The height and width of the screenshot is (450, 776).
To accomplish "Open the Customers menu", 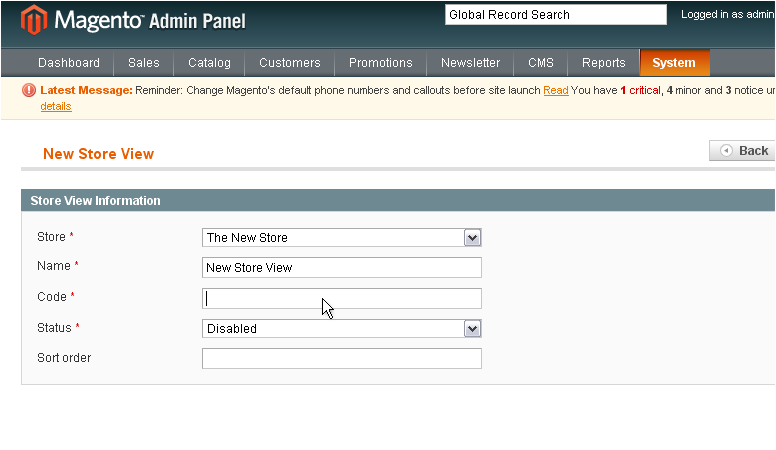I will coord(290,63).
